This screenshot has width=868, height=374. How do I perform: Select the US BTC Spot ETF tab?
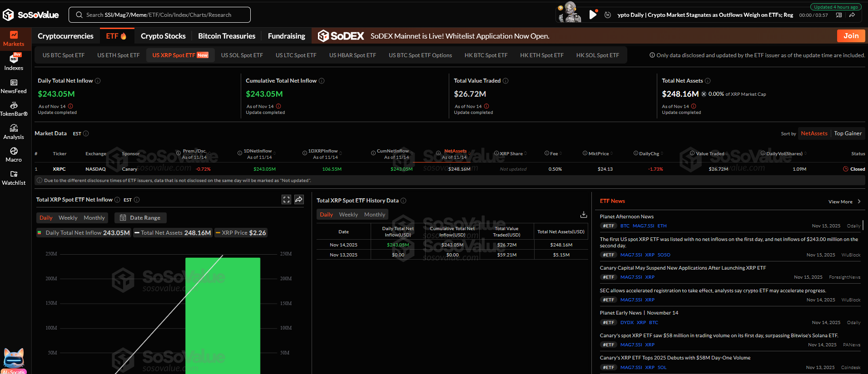pos(64,55)
